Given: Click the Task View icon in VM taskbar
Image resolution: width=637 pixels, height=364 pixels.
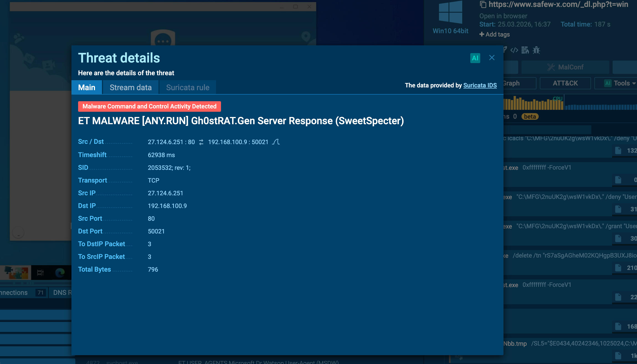Looking at the screenshot, I should point(40,273).
